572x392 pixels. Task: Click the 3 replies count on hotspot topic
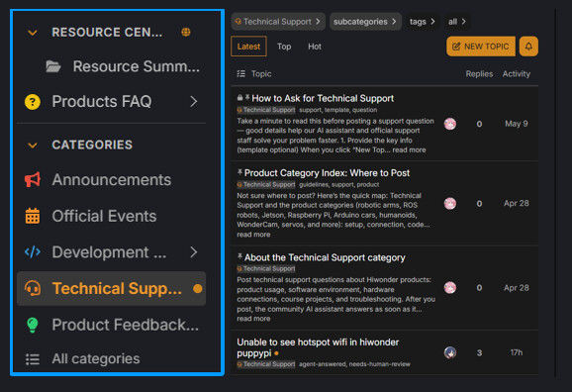coord(479,353)
